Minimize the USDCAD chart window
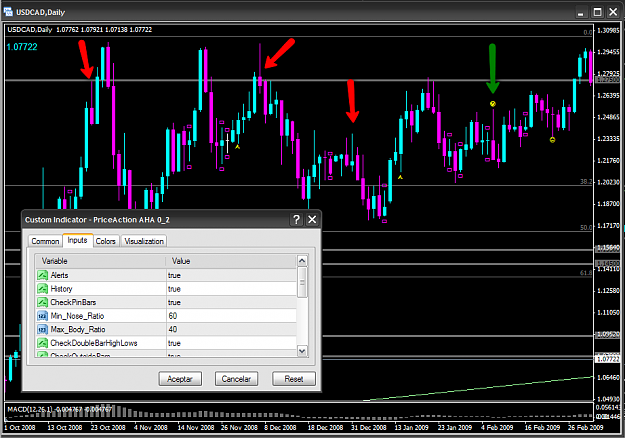Image resolution: width=625 pixels, height=438 pixels. (x=581, y=12)
